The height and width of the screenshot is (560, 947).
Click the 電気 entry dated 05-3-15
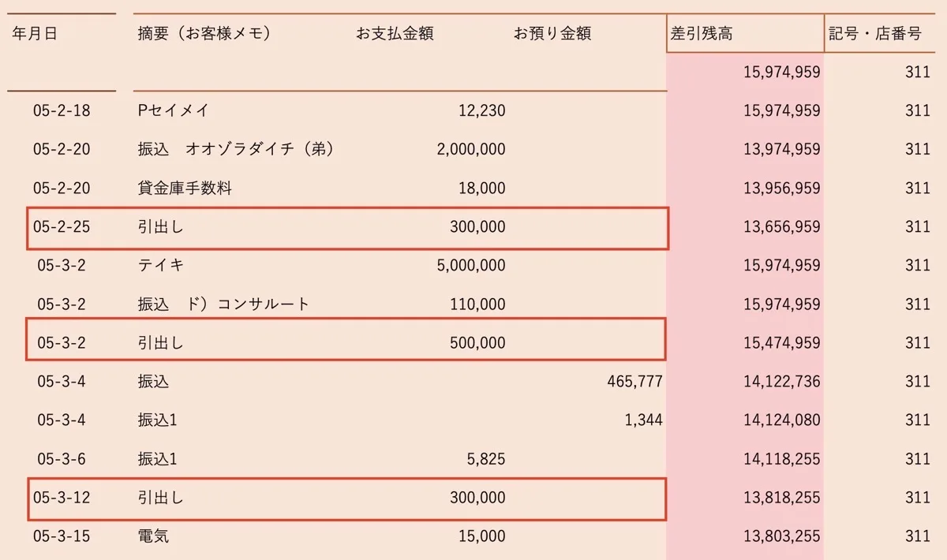coord(153,537)
